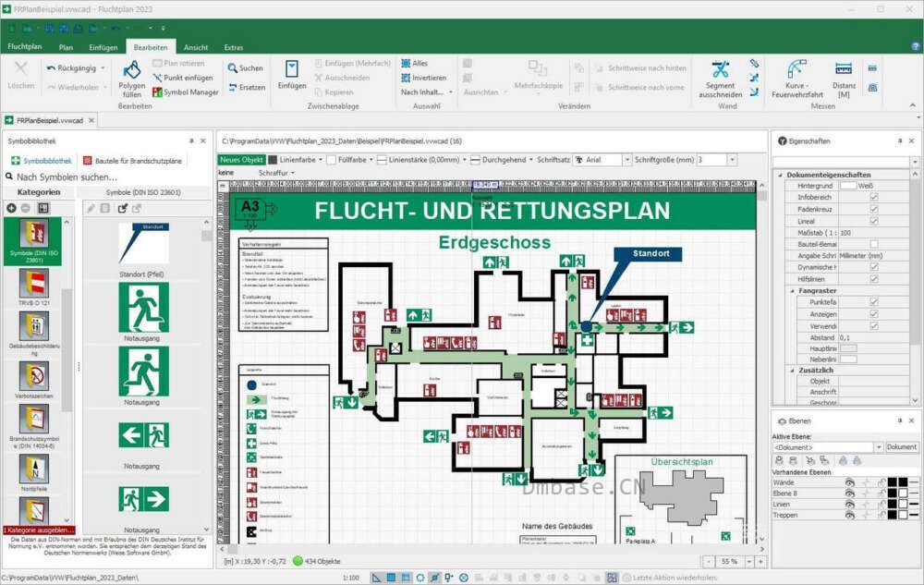Open the Symbol Manager

coord(186,91)
